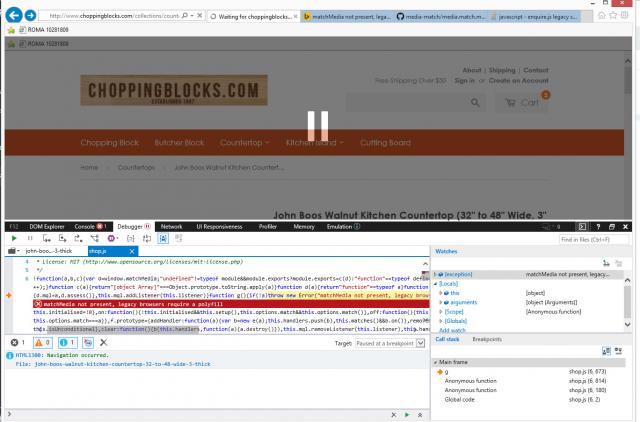Click the show library frames icon in call stack
Image resolution: width=640 pixels, height=422 pixels.
pos(606,351)
